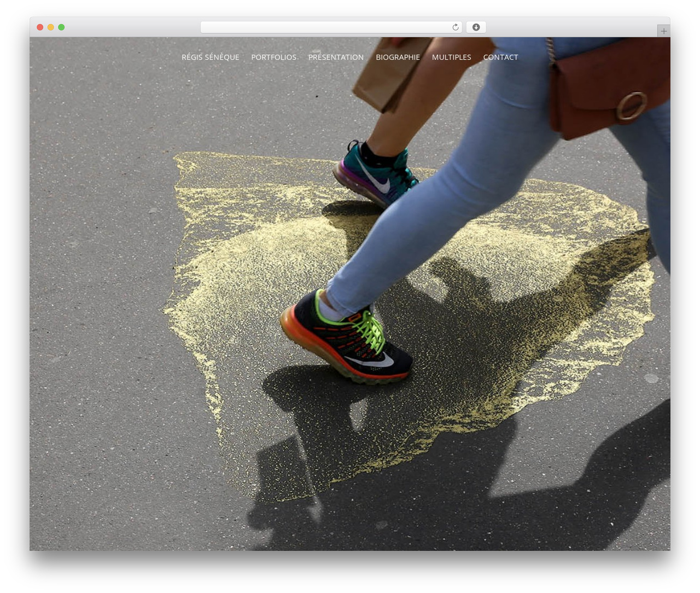The height and width of the screenshot is (593, 700).
Task: Select the BIOGRAPHIE menu item
Action: 398,57
